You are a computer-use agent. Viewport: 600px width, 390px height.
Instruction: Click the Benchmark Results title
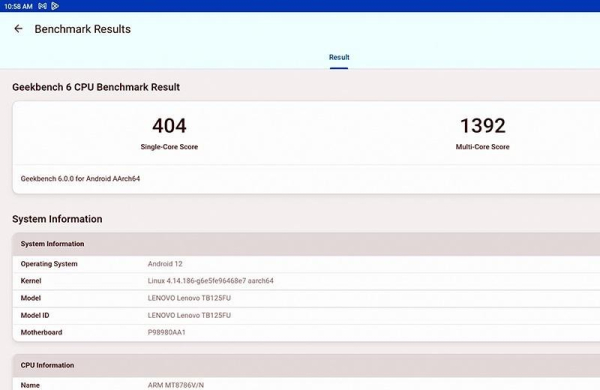[83, 29]
